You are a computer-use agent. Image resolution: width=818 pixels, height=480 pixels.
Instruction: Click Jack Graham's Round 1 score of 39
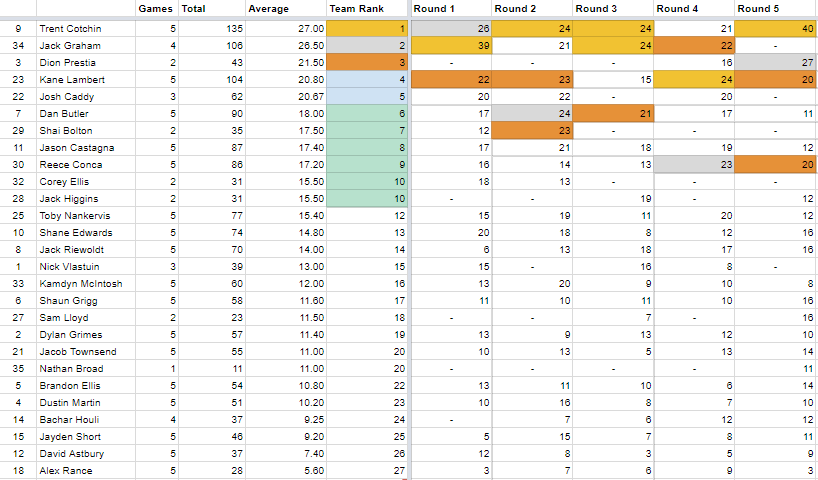450,46
